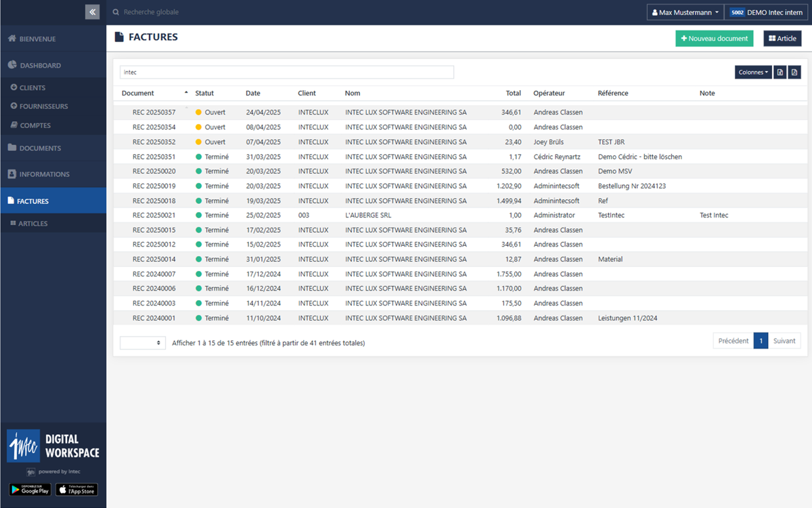Open the entries-per-page selector
812x508 pixels.
click(143, 343)
